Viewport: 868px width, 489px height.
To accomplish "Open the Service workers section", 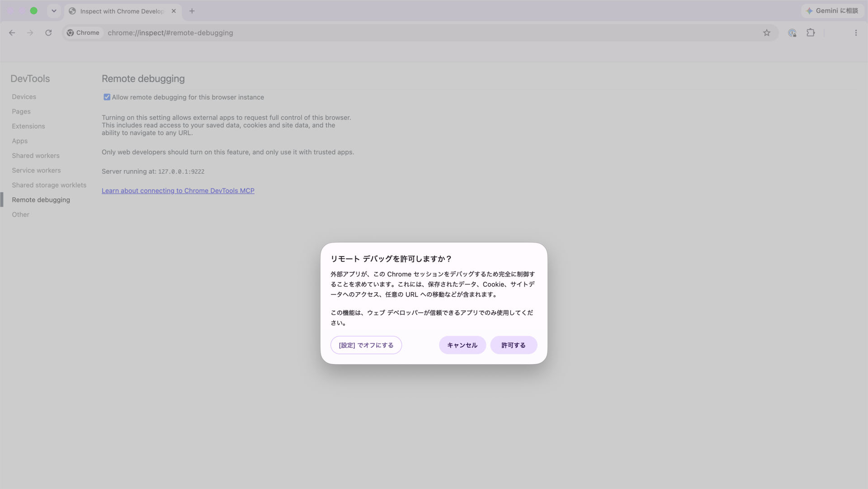I will (36, 171).
